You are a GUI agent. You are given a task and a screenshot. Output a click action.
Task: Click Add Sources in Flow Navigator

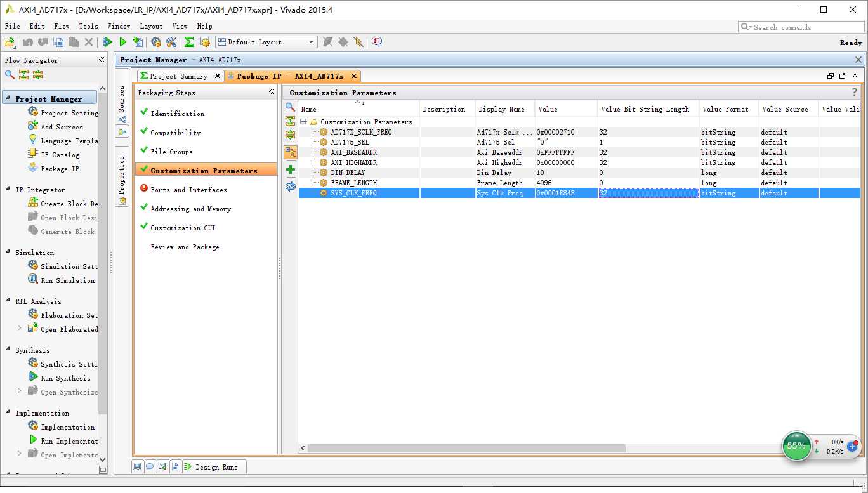pyautogui.click(x=62, y=127)
